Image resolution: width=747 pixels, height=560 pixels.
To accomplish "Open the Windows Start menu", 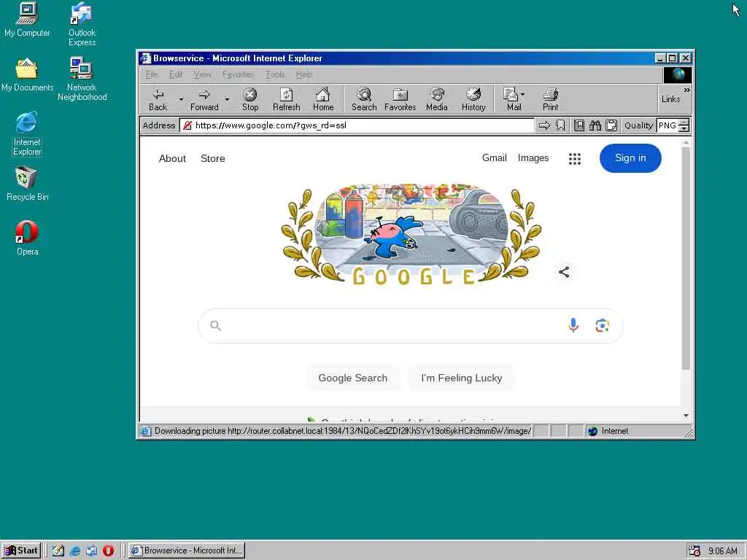I will [21, 551].
